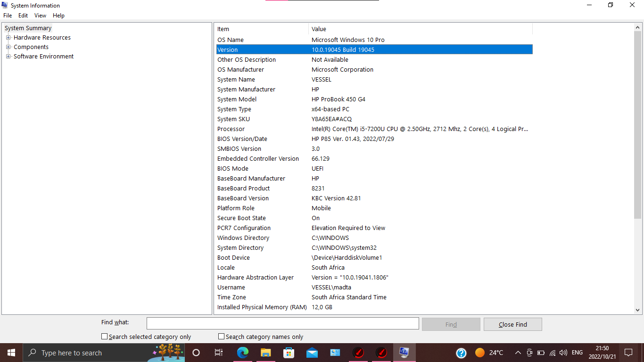Click the System Information taskbar icon
Viewport: 644px width, 362px height.
(405, 353)
